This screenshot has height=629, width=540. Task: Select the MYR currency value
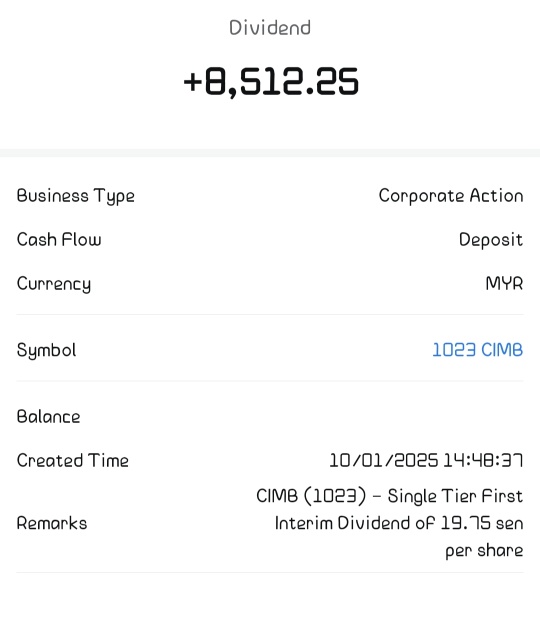coord(504,283)
